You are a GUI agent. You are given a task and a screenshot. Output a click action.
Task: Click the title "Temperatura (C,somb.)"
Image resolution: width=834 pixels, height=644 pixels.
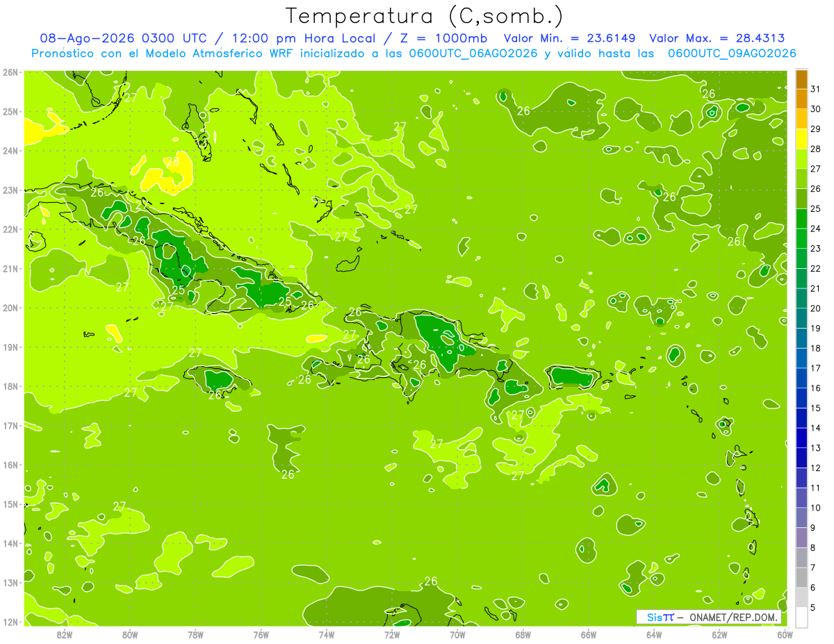click(x=425, y=16)
